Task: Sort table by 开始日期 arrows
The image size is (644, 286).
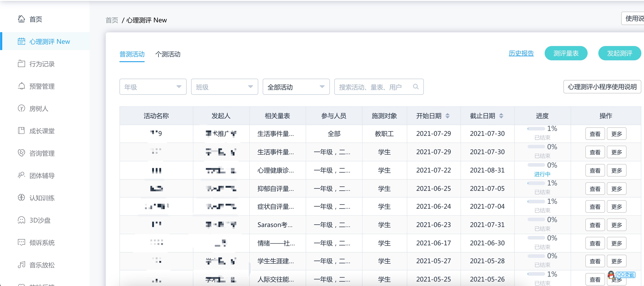Action: pyautogui.click(x=448, y=116)
